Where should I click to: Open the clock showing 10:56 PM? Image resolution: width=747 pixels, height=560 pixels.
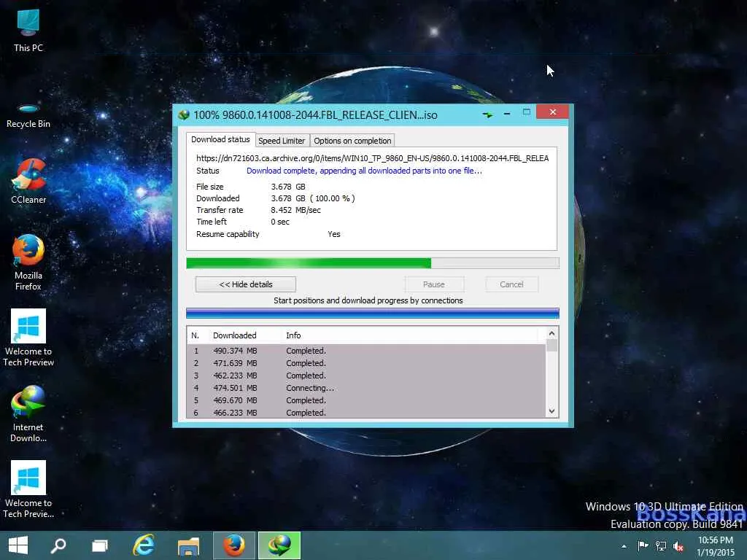716,546
